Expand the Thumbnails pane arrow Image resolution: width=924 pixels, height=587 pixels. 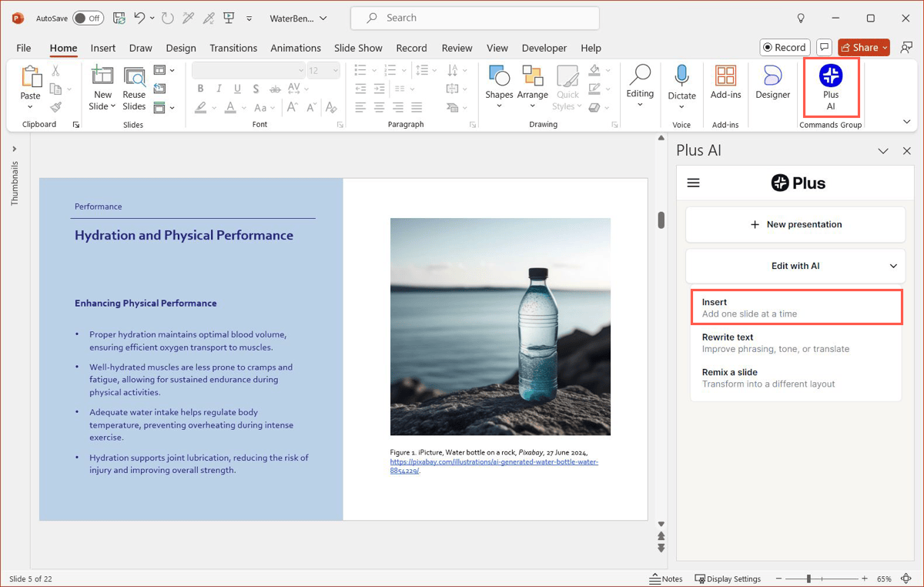coord(15,149)
